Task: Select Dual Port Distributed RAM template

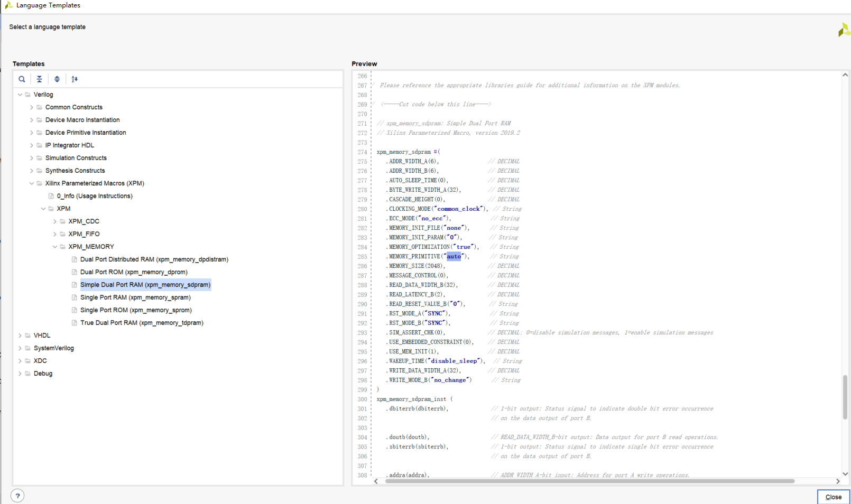Action: tap(154, 259)
